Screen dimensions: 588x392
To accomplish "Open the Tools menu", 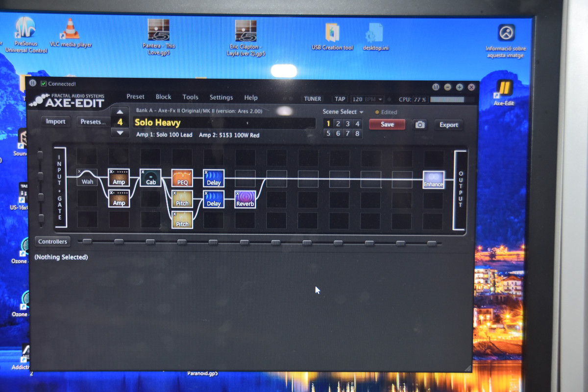I will 190,97.
